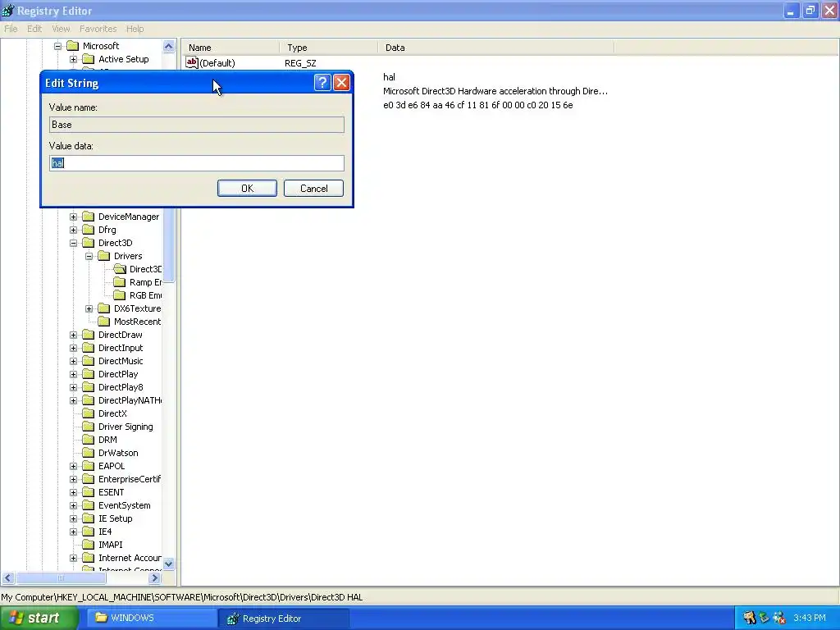840x630 pixels.
Task: Close the Edit String dialog with X
Action: [341, 83]
